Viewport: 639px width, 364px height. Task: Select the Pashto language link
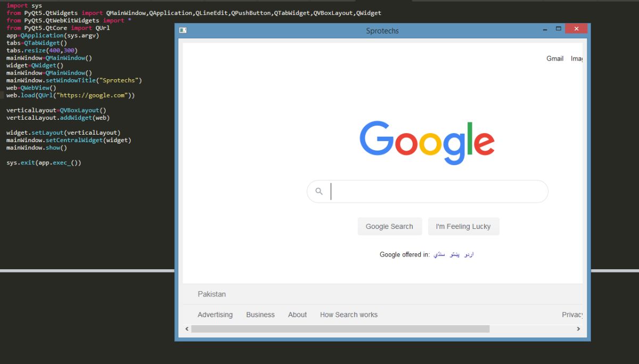pyautogui.click(x=454, y=254)
